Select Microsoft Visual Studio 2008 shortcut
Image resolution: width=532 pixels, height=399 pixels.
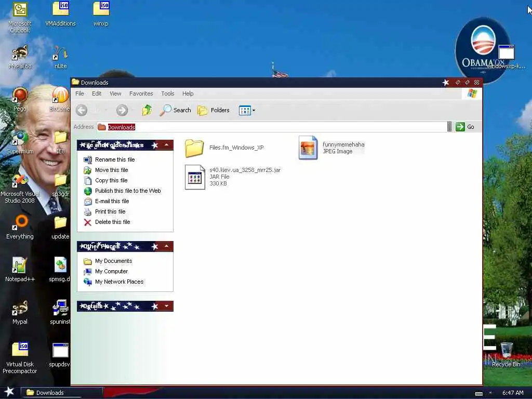point(20,189)
